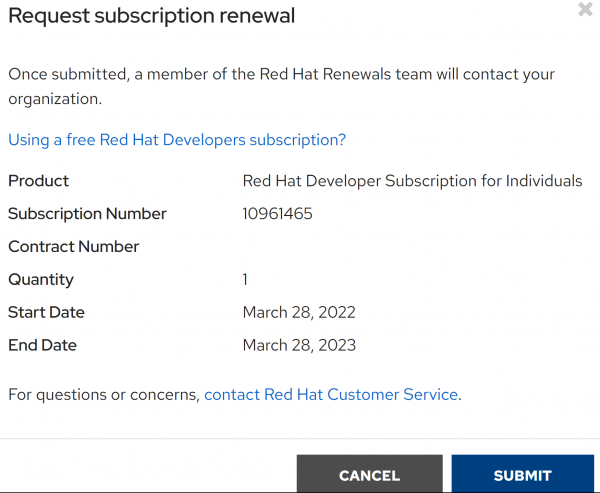
Task: Click the 'Request subscription renewal' dialog title
Action: pyautogui.click(x=151, y=16)
